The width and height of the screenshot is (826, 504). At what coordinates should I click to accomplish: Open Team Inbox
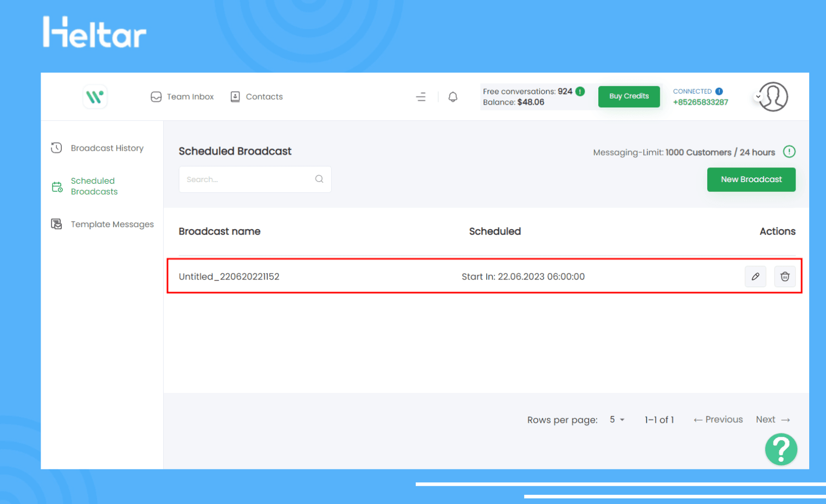pyautogui.click(x=182, y=96)
